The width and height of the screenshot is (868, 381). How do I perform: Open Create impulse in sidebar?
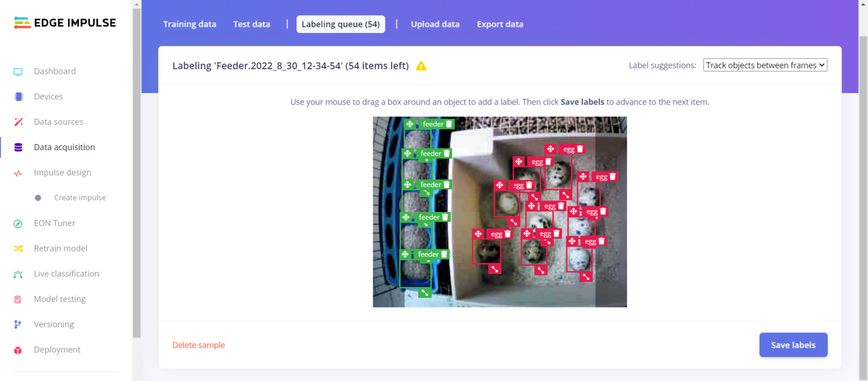80,198
